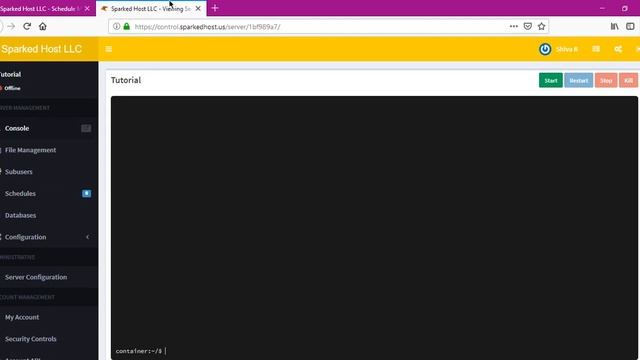Image resolution: width=640 pixels, height=360 pixels.
Task: Open a new browser tab
Action: pyautogui.click(x=215, y=8)
